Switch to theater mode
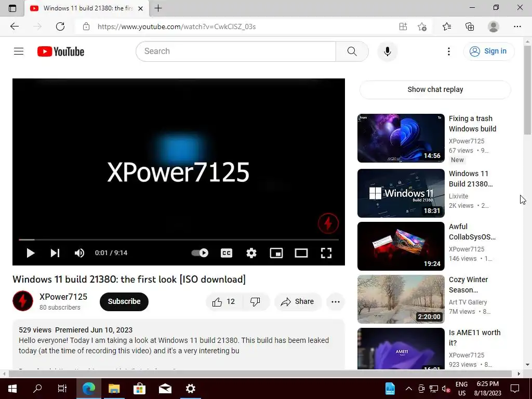Screen dimensions: 532x399 coord(301,253)
